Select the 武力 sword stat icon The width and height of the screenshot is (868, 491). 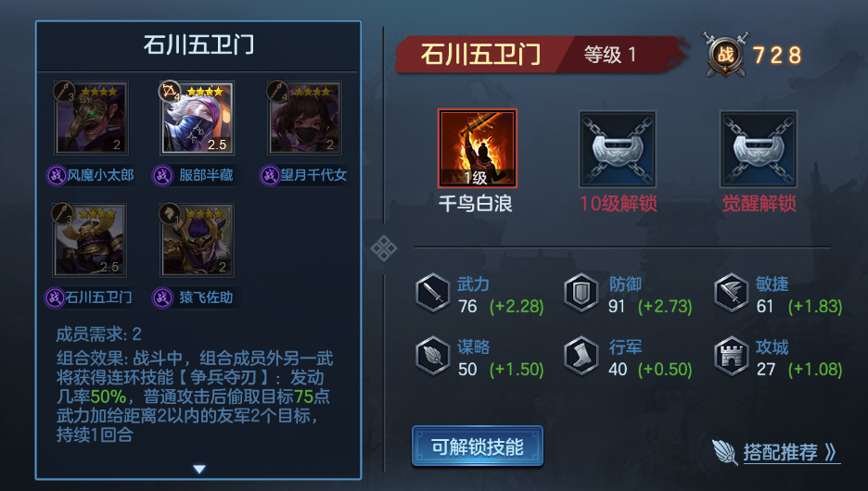pyautogui.click(x=432, y=293)
